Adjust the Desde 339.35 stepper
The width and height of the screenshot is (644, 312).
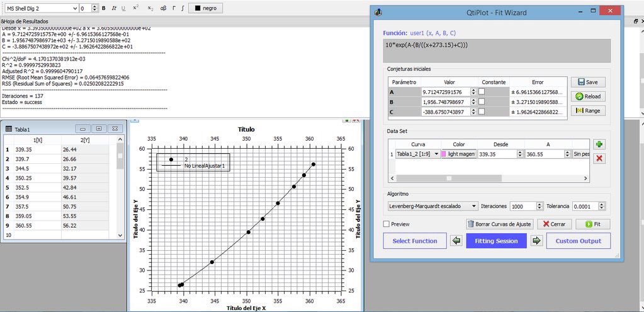(x=521, y=154)
